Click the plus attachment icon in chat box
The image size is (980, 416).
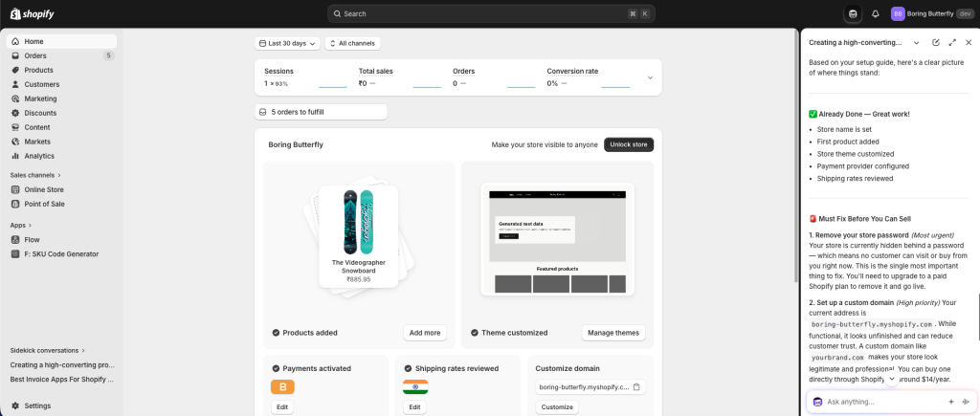pos(950,402)
